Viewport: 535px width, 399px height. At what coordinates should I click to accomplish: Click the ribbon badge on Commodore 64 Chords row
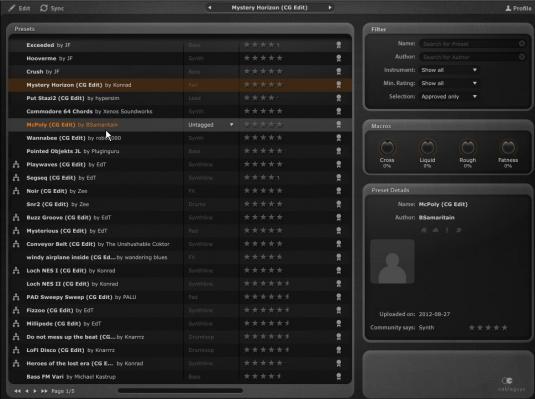(x=338, y=111)
